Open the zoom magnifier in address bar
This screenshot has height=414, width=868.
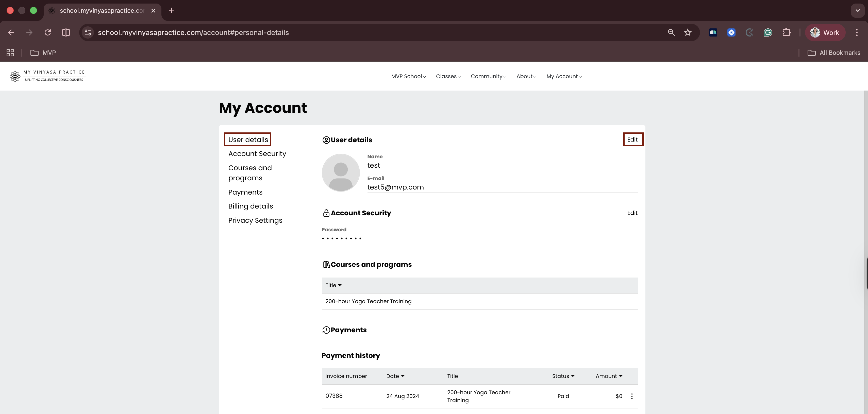click(x=671, y=32)
